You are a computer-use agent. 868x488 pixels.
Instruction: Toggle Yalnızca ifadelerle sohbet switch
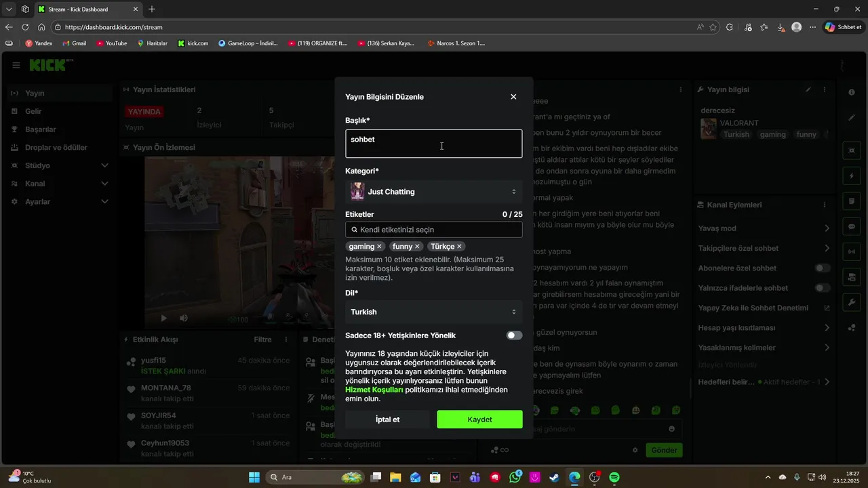822,288
